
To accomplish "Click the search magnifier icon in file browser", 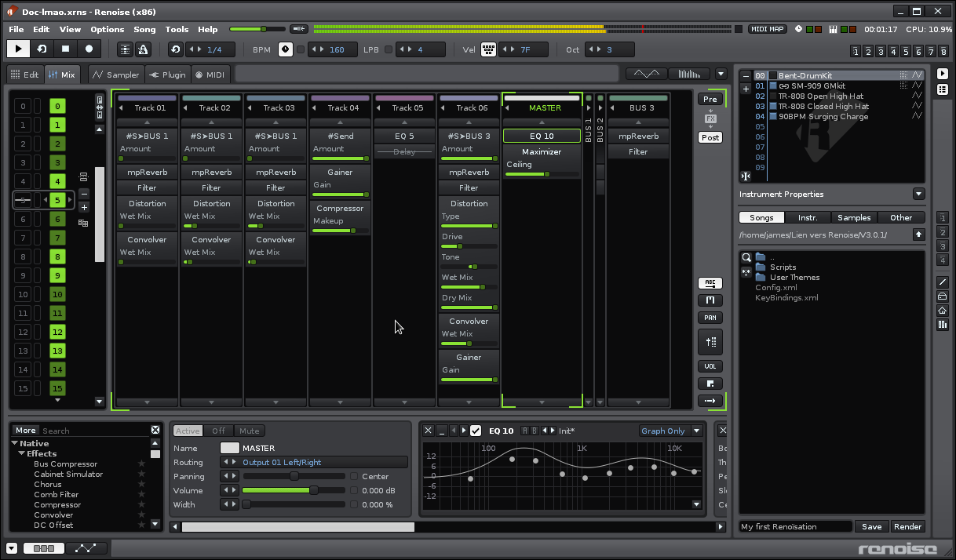I will pyautogui.click(x=746, y=257).
